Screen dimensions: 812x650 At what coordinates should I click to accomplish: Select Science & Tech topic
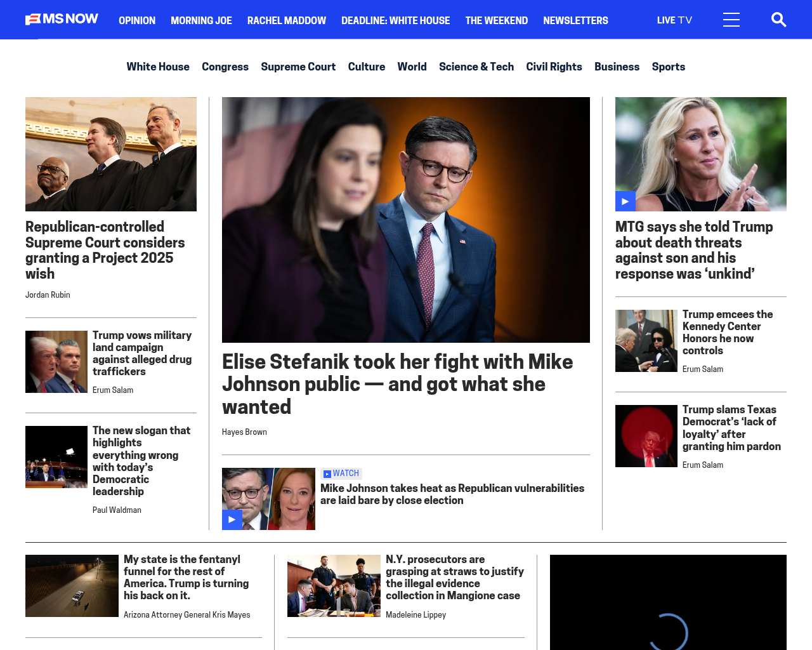pos(476,67)
